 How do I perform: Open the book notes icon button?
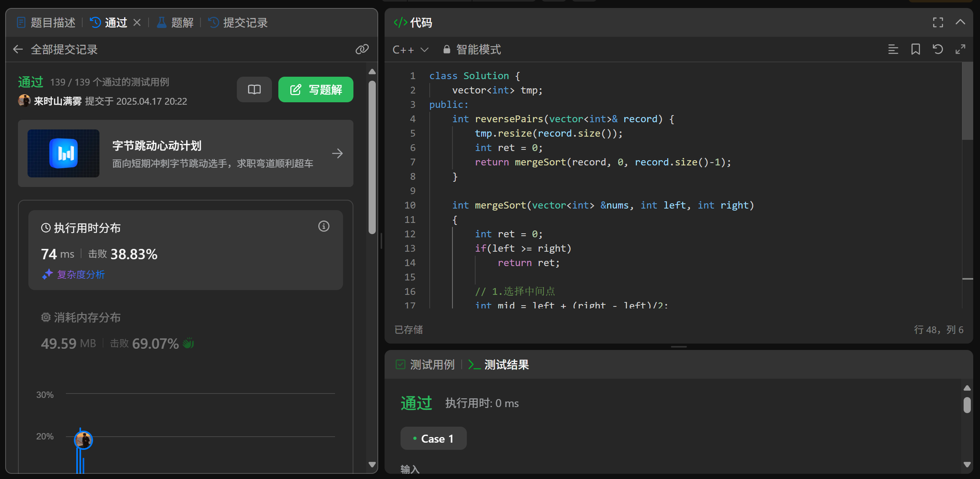coord(254,89)
